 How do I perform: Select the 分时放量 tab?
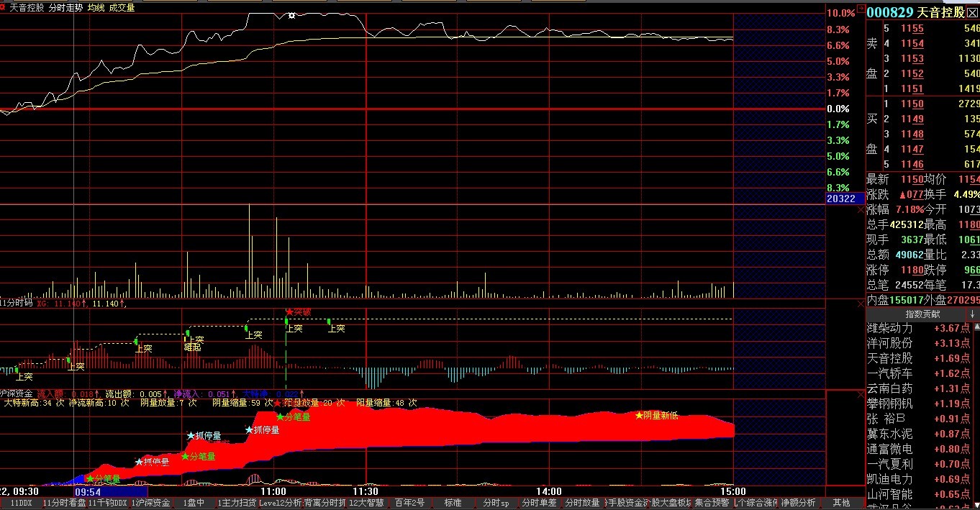pyautogui.click(x=583, y=503)
